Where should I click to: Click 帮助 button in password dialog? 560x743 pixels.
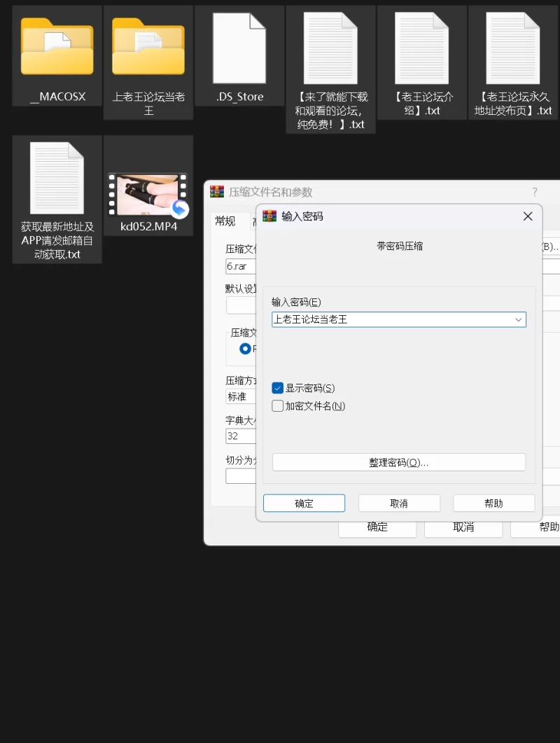click(493, 504)
